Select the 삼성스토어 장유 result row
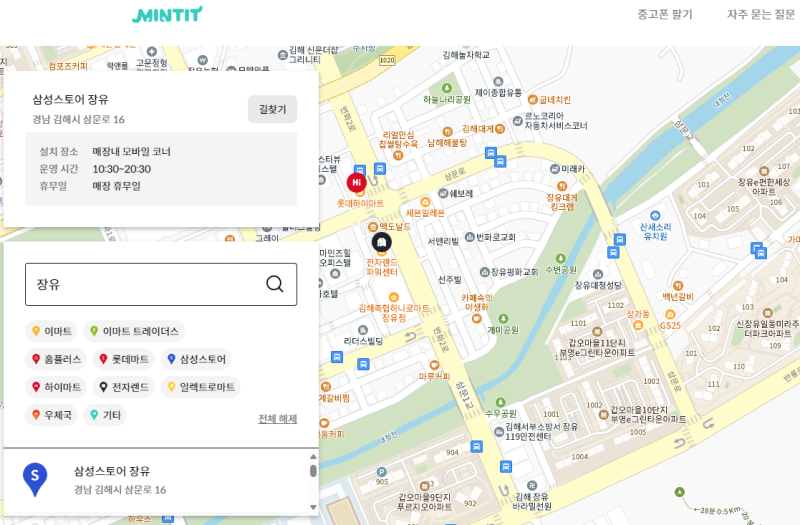 click(155, 481)
